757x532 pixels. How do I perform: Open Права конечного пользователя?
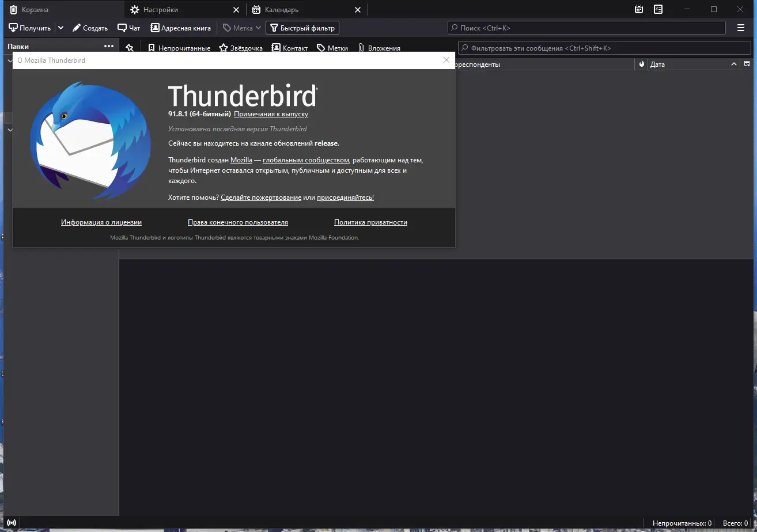click(x=238, y=222)
